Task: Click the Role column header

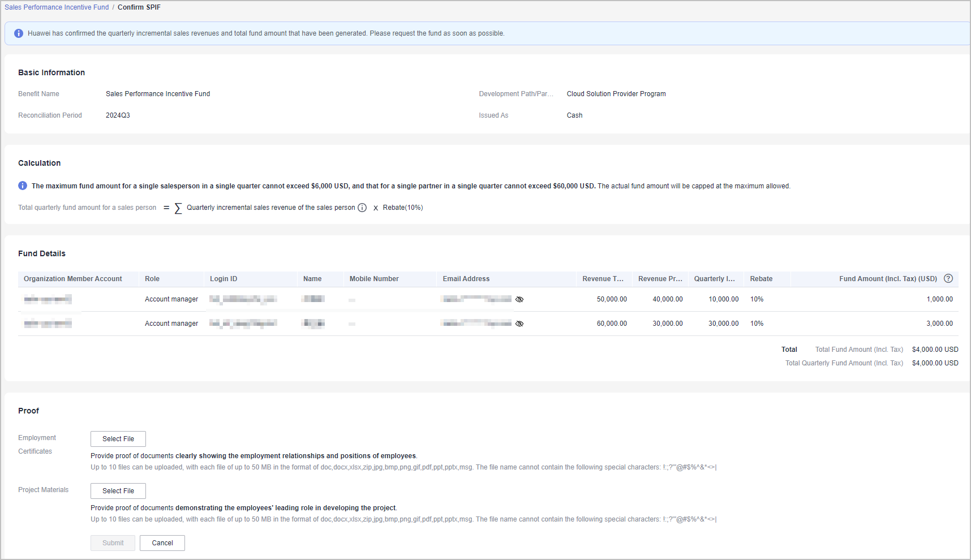Action: 152,279
